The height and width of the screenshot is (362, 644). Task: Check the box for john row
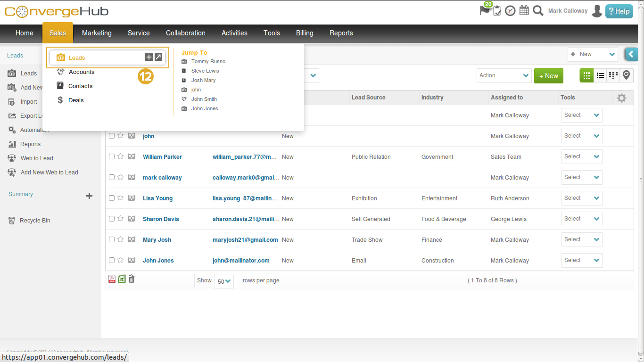(x=112, y=136)
